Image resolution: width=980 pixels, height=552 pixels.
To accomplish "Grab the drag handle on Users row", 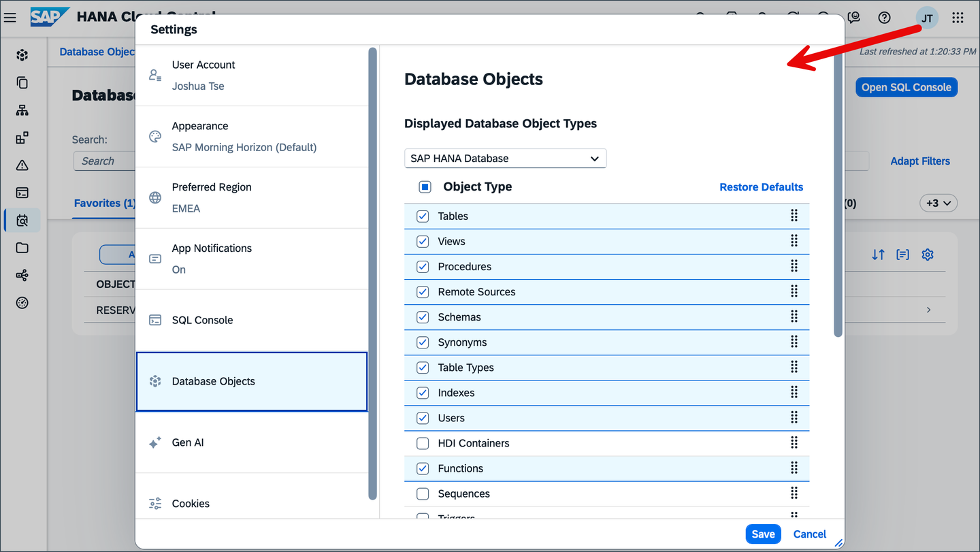I will [794, 417].
